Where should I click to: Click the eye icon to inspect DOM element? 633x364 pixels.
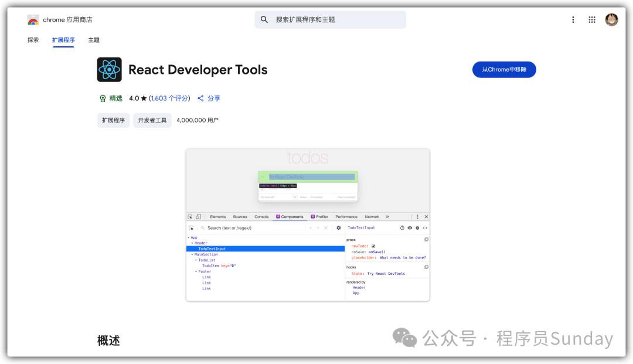coord(410,227)
